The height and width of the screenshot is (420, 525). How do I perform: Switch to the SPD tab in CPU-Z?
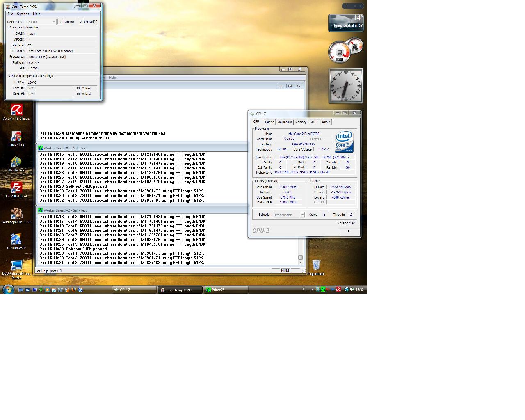click(x=313, y=122)
